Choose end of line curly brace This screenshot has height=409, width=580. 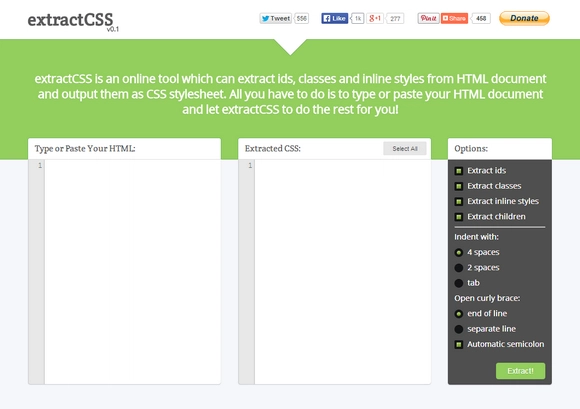pos(459,314)
